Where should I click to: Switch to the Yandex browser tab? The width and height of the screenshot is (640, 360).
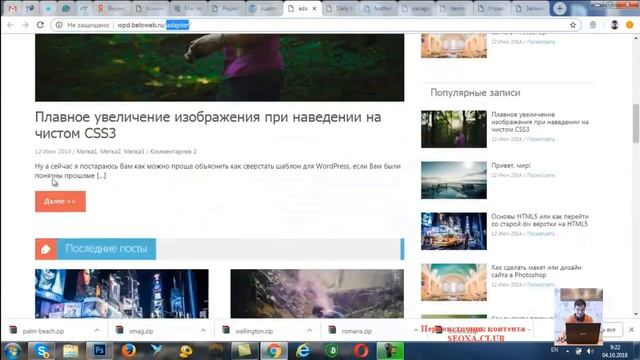pyautogui.click(x=111, y=8)
